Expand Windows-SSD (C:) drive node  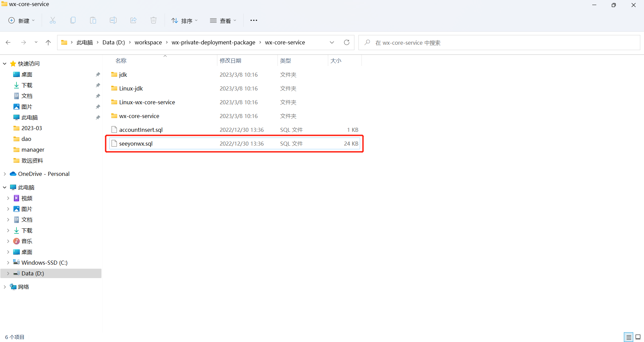click(x=8, y=263)
